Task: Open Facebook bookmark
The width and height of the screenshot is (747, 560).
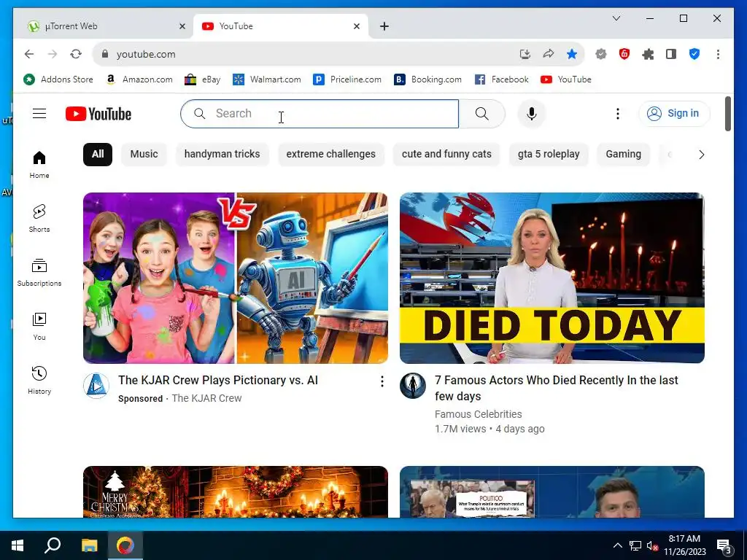Action: pos(502,79)
